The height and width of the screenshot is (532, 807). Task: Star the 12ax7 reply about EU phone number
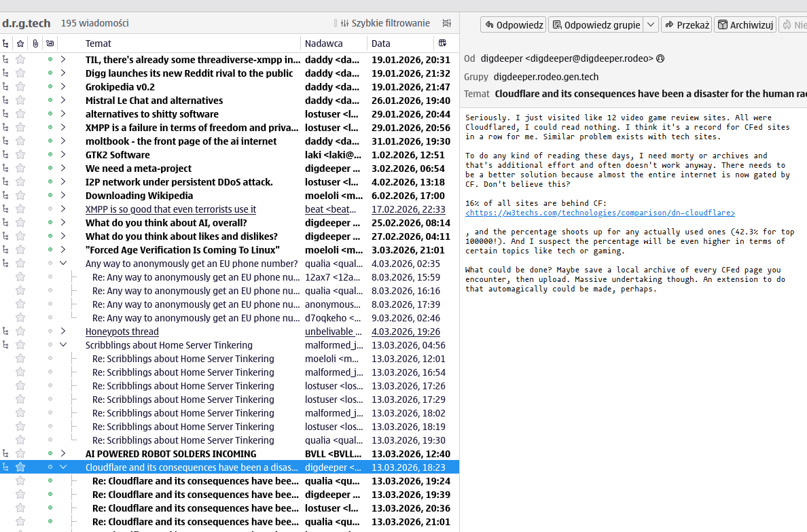click(20, 277)
